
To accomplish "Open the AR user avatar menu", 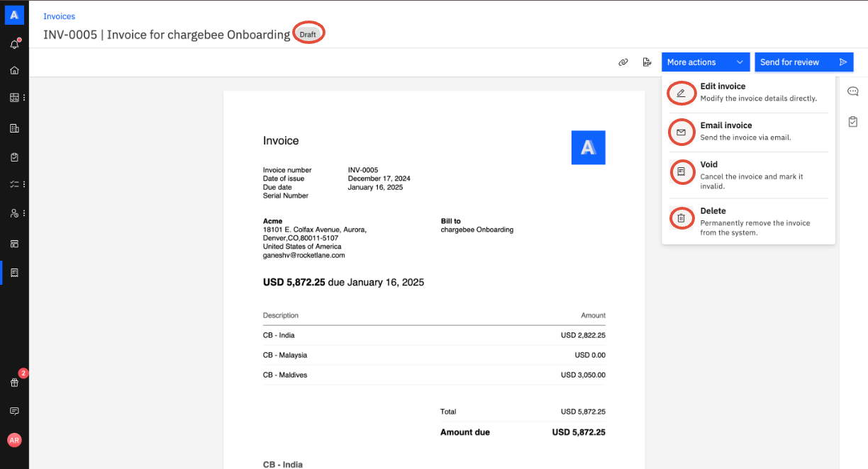I will tap(14, 440).
